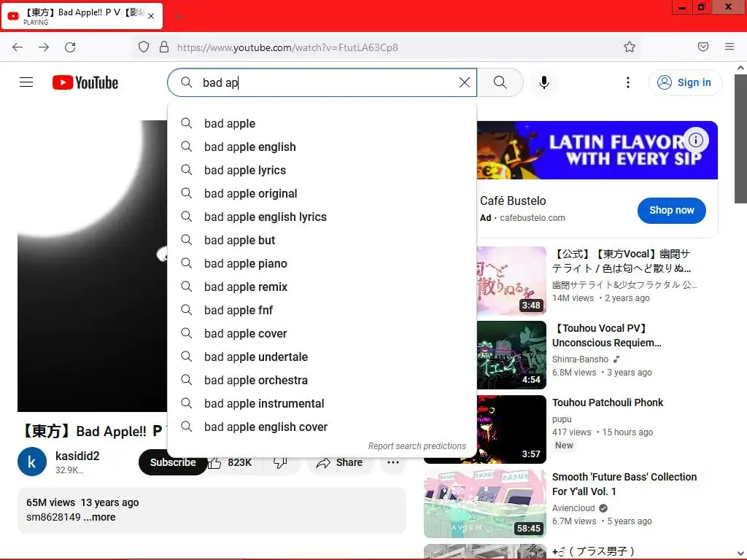747x560 pixels.
Task: Dislike the video
Action: click(280, 462)
